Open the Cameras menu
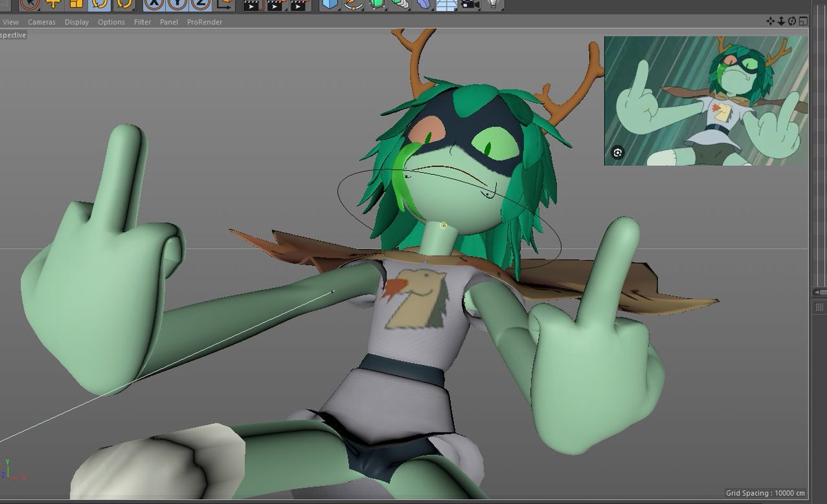Screen dimensions: 827x504 41,22
